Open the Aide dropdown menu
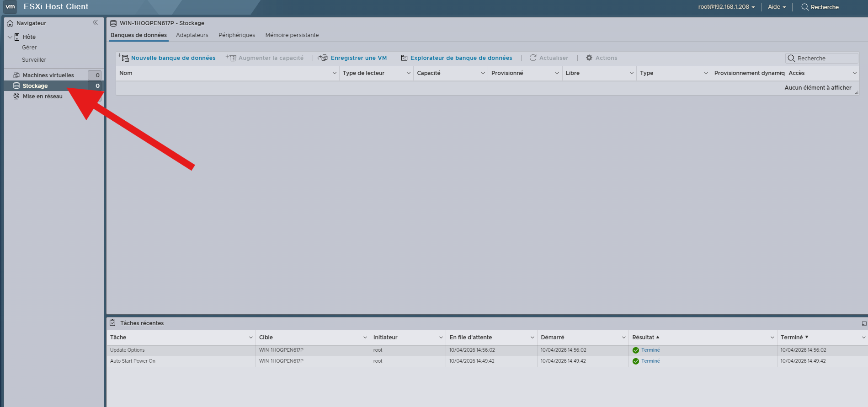The image size is (868, 407). pyautogui.click(x=777, y=7)
